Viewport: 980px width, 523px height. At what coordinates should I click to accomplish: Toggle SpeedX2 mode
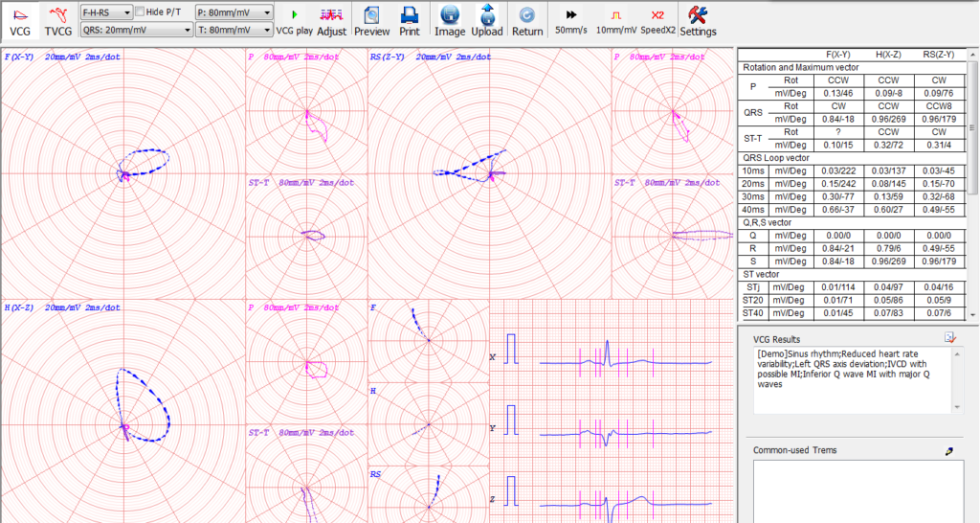tap(657, 20)
